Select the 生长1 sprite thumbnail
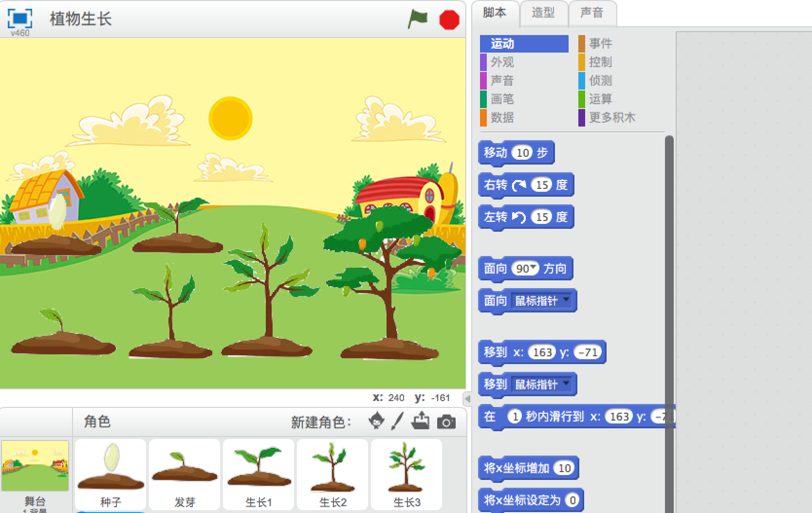This screenshot has height=513, width=812. [258, 474]
